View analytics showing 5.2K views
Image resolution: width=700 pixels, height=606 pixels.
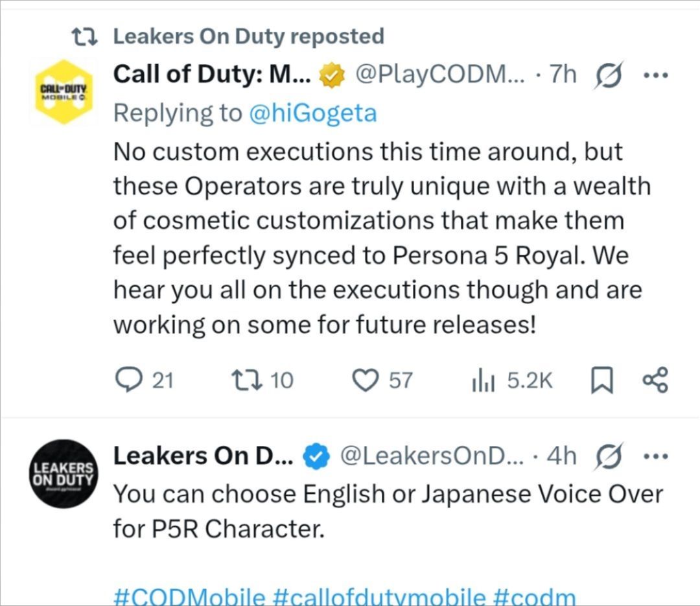pos(483,381)
